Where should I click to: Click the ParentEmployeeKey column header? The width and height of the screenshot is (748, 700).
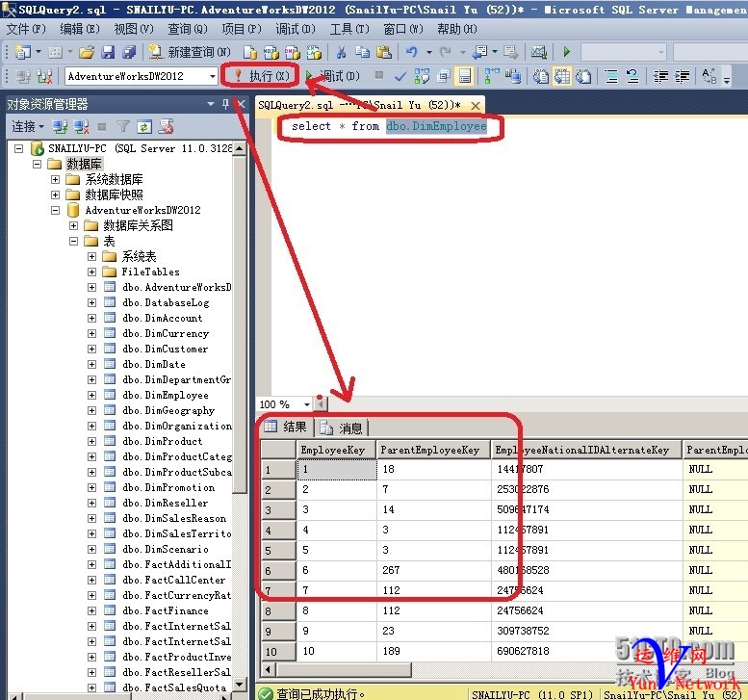(x=433, y=450)
